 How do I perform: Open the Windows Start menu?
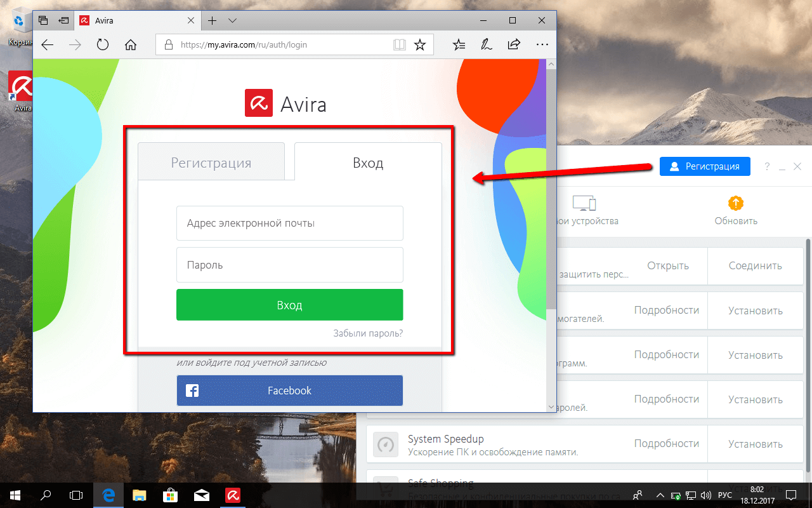click(x=15, y=494)
